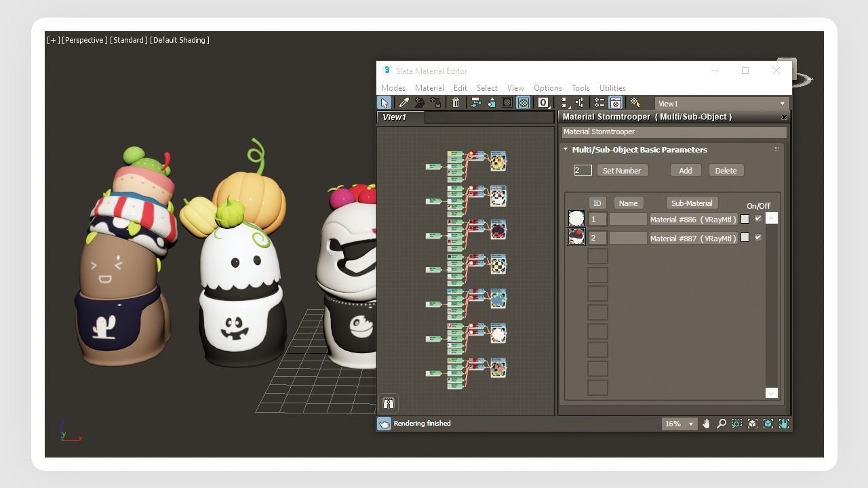Open the Tools menu
Viewport: 868px width, 488px height.
pos(580,88)
